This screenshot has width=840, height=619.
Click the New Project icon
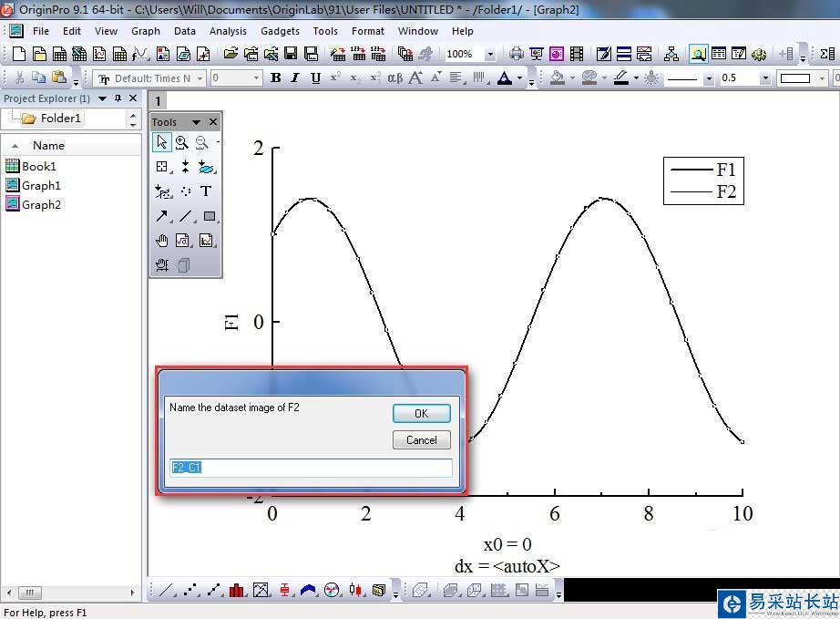(19, 54)
